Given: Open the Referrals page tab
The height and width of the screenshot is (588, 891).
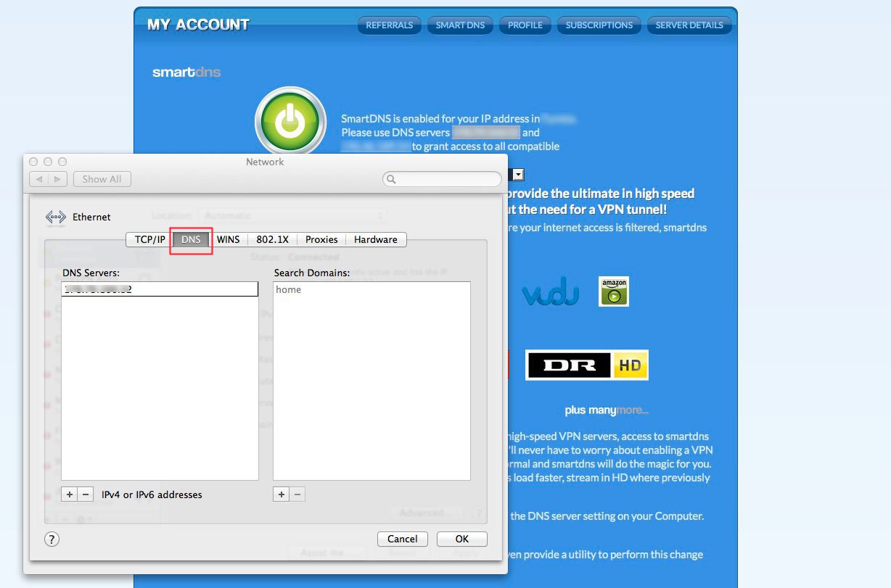Looking at the screenshot, I should [x=390, y=25].
